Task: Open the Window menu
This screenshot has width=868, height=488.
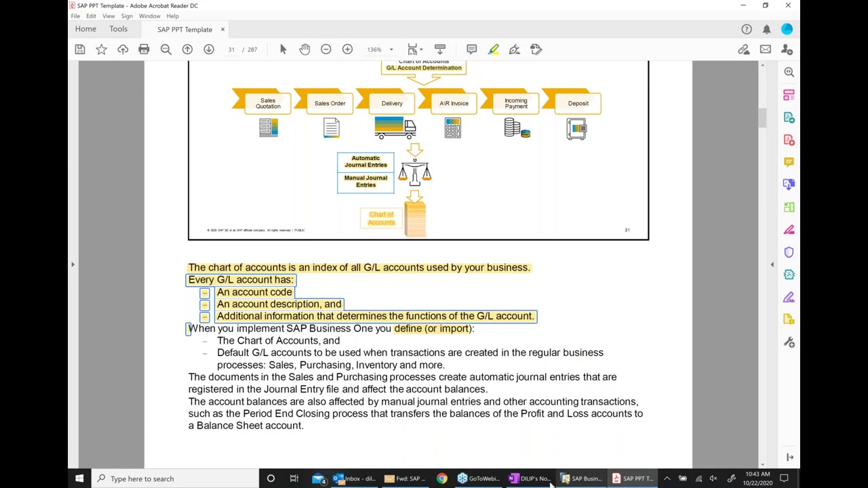Action: pyautogui.click(x=149, y=16)
